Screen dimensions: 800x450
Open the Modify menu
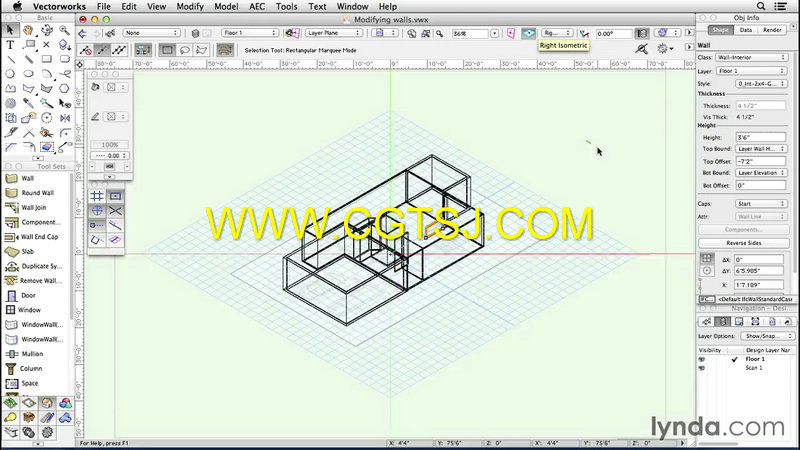190,6
